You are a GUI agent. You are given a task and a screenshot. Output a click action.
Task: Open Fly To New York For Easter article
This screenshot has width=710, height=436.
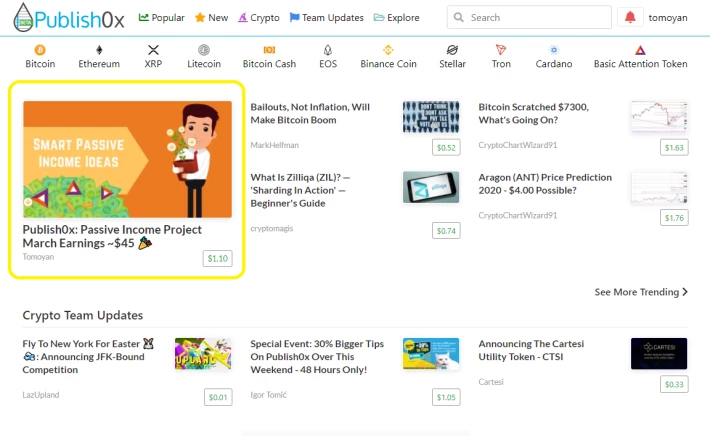88,357
